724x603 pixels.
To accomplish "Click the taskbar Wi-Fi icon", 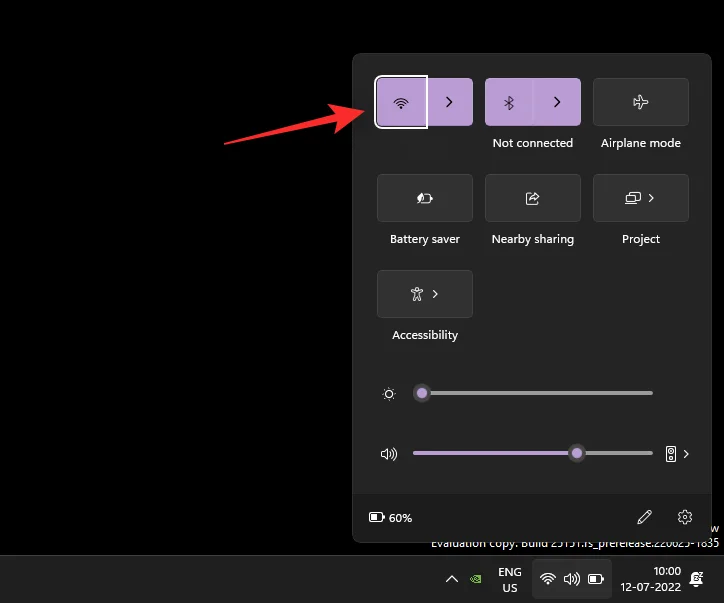I will 548,579.
